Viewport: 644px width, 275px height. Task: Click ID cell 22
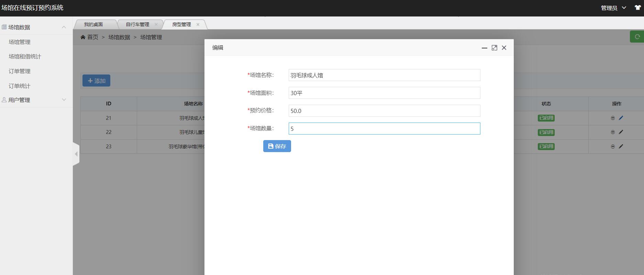tap(109, 132)
